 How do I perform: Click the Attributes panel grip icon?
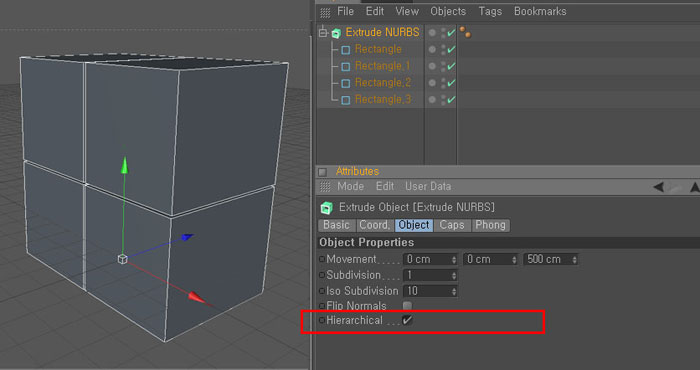325,187
